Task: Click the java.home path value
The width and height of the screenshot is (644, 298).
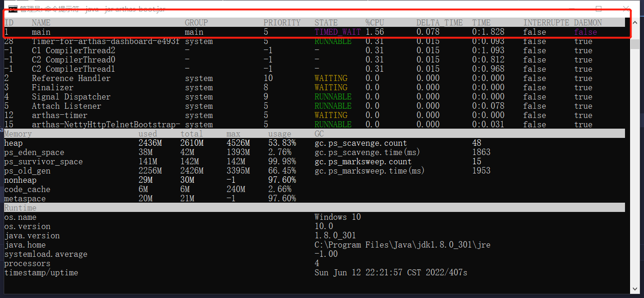Action: 402,245
